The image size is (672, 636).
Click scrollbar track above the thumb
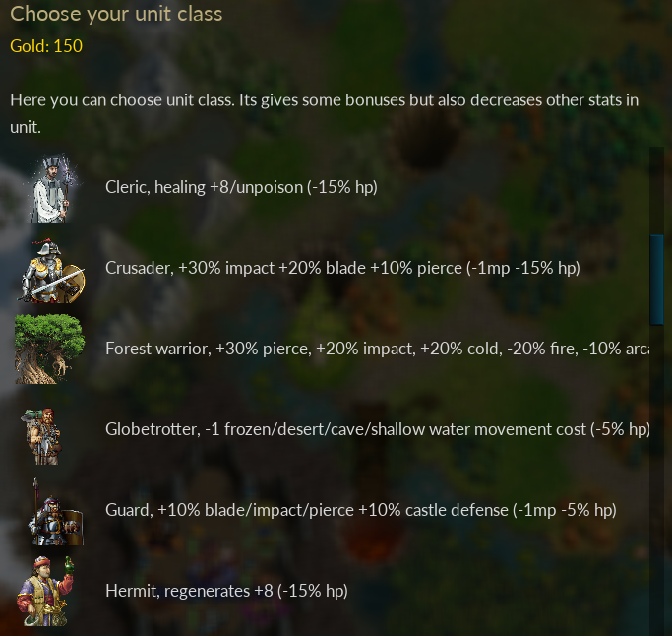656,191
